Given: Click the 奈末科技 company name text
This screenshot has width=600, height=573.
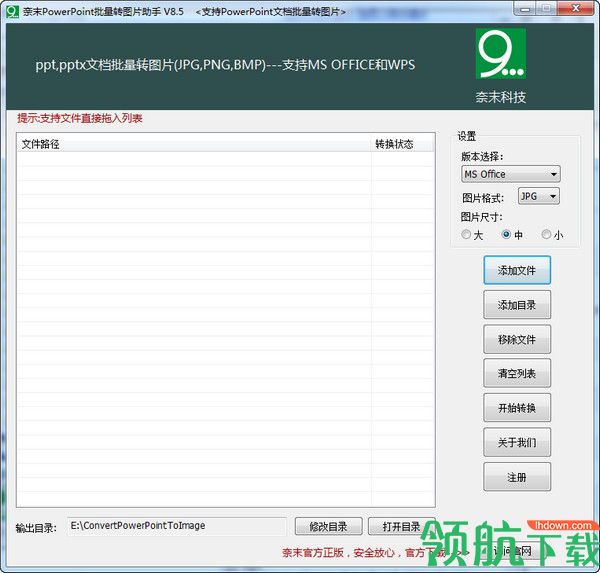Looking at the screenshot, I should (x=501, y=97).
